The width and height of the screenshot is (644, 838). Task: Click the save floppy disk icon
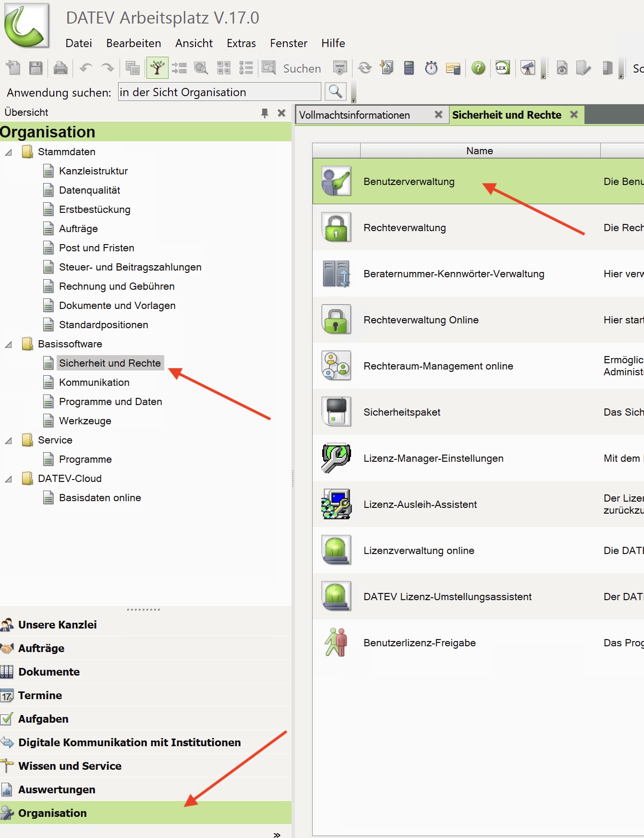pyautogui.click(x=36, y=68)
